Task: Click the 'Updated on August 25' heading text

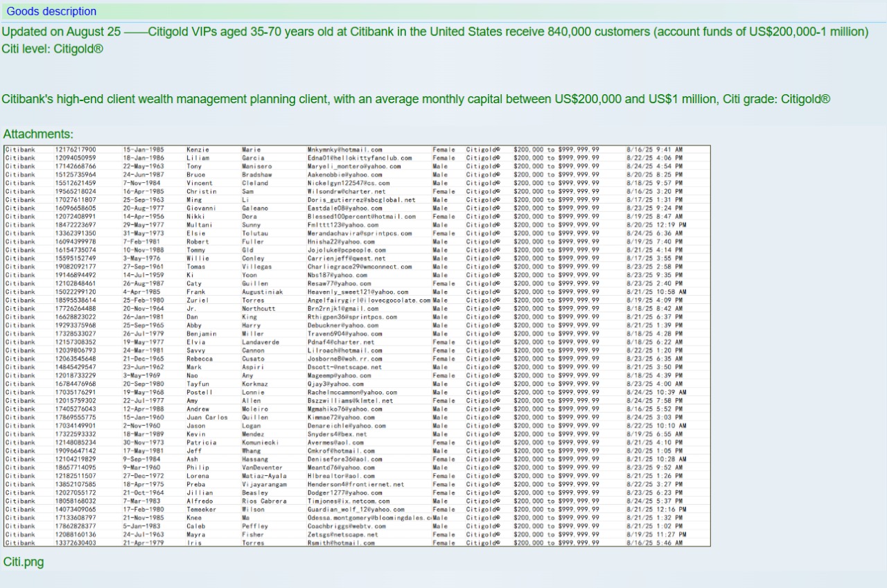Action: point(61,32)
